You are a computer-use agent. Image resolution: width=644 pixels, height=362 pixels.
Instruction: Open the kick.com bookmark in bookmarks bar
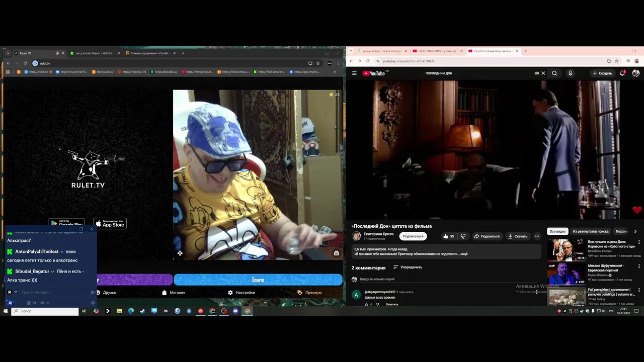pyautogui.click(x=270, y=72)
